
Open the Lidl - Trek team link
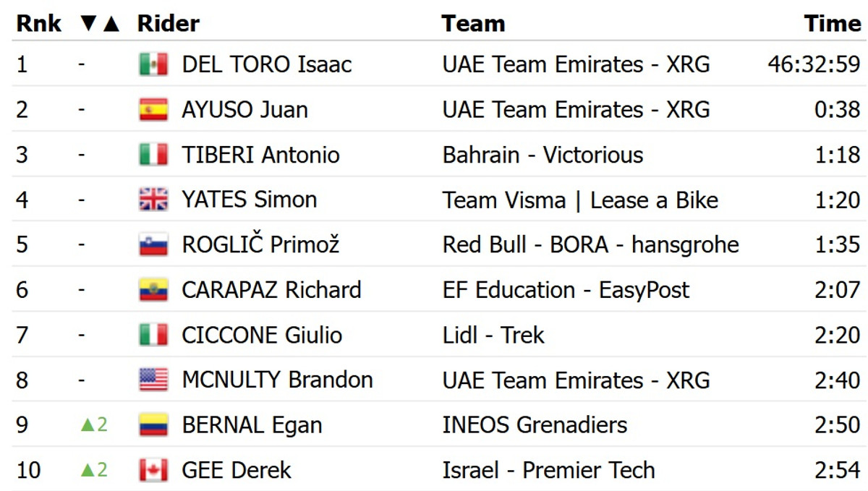(493, 335)
